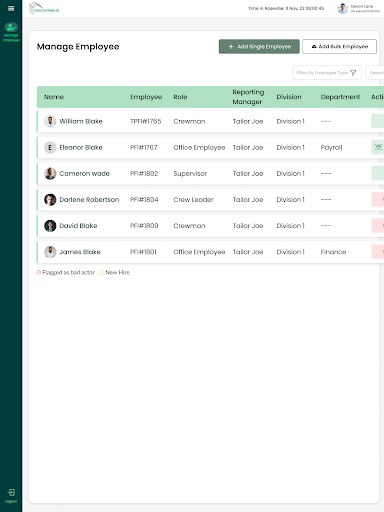Click Eleanor Blake's letter E avatar
Screen dimensions: 384x512
point(50,147)
